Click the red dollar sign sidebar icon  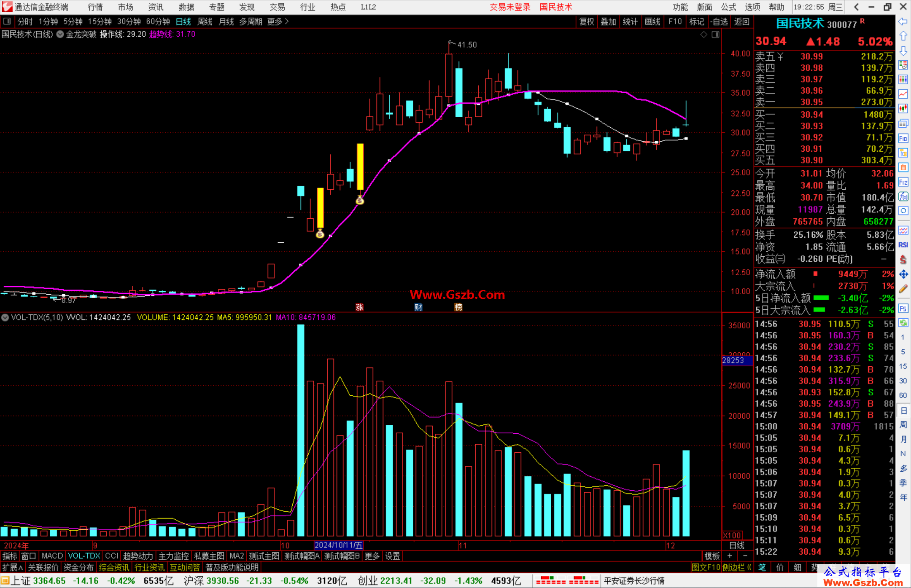[x=903, y=260]
